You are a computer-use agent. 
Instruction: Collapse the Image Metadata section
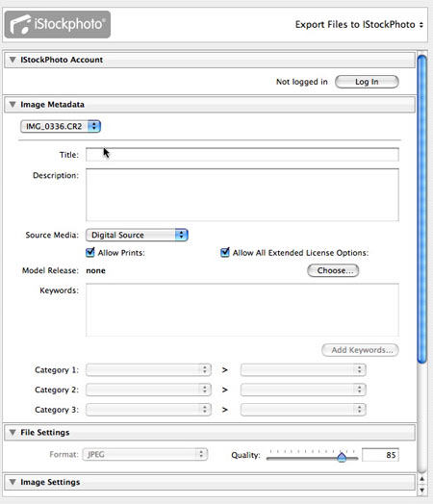[13, 105]
